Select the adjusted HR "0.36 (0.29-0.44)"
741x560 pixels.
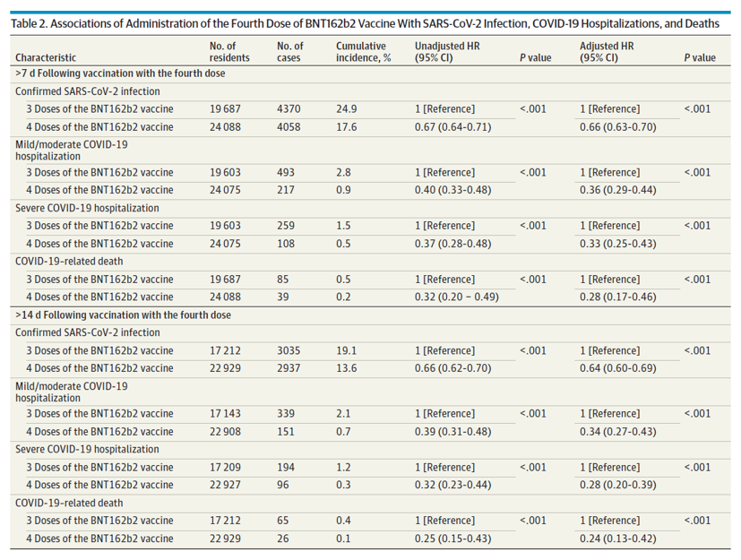618,190
